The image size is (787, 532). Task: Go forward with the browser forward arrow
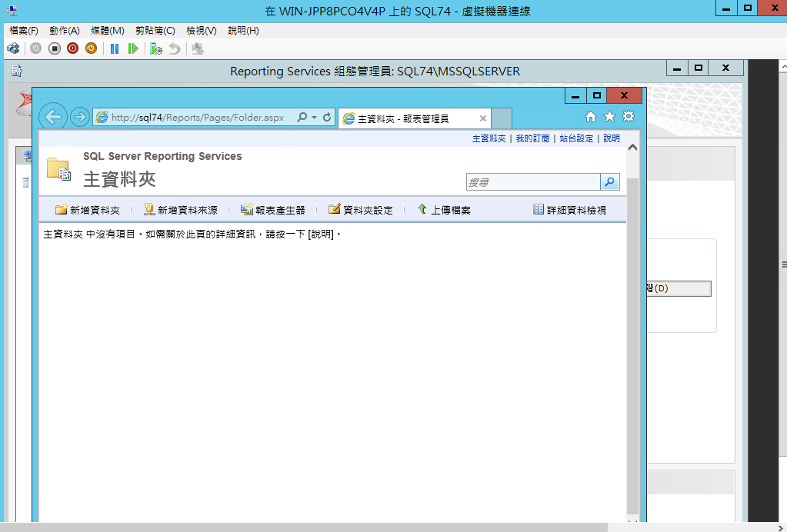pyautogui.click(x=79, y=117)
